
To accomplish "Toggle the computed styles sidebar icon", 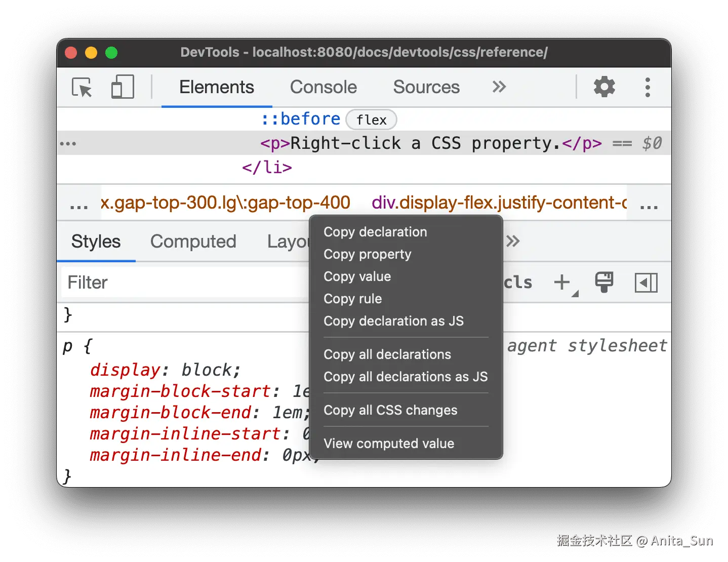I will coord(646,283).
